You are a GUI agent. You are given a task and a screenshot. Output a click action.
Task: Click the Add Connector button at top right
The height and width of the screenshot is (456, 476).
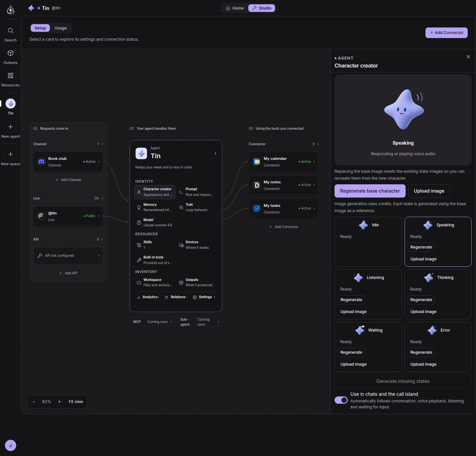[447, 33]
